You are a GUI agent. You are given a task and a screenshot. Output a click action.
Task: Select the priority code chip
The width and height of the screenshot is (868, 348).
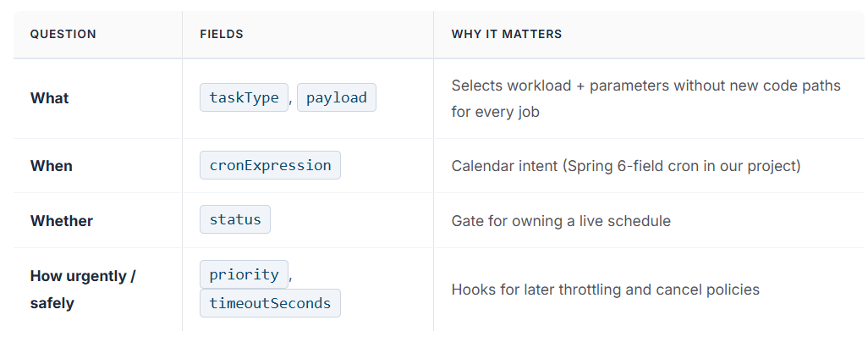(244, 274)
